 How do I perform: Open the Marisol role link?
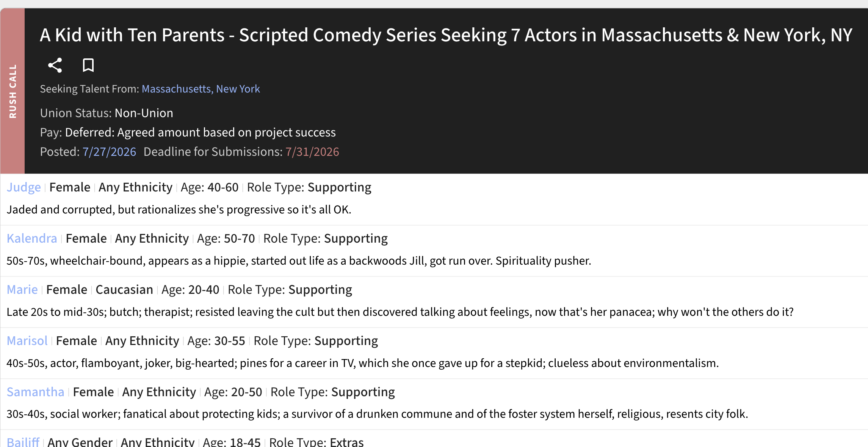click(27, 341)
